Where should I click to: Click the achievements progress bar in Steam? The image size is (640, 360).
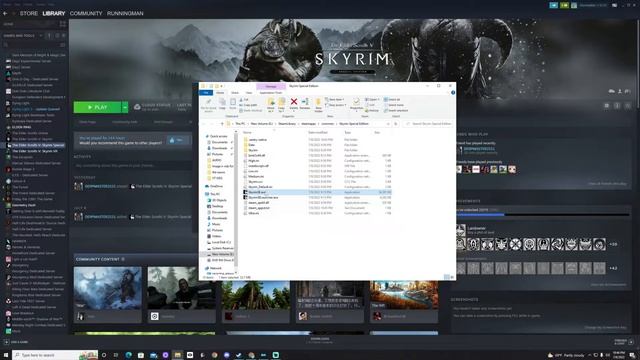pos(543,214)
